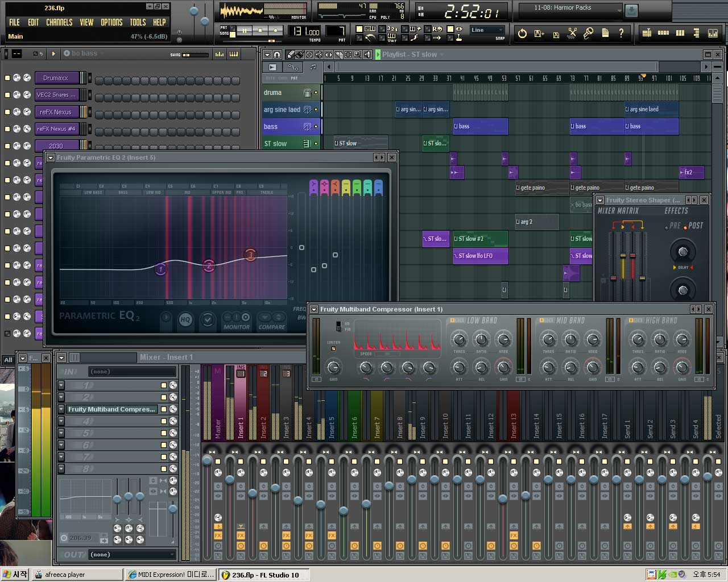Click the Playlist magnet snap icon
Viewport: 728px width, 582px height.
(277, 55)
